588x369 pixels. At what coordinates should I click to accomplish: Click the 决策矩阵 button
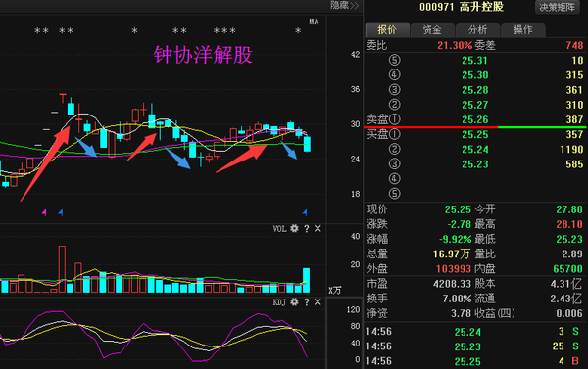tap(557, 7)
